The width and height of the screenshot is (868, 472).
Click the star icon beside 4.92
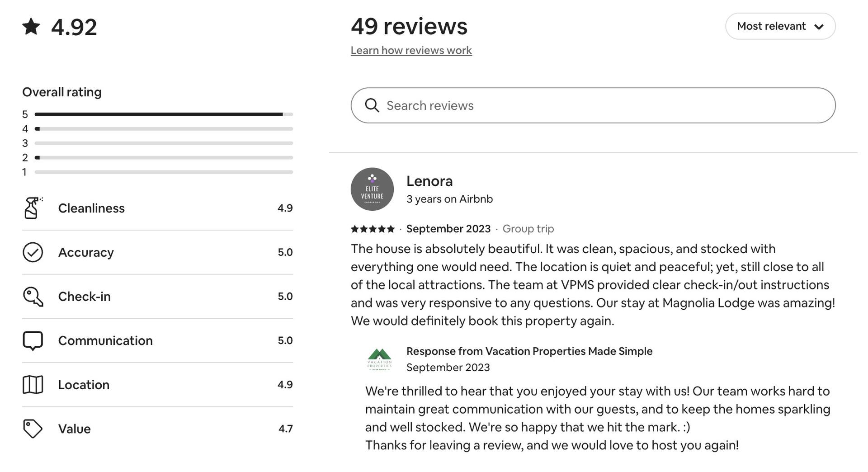click(31, 27)
